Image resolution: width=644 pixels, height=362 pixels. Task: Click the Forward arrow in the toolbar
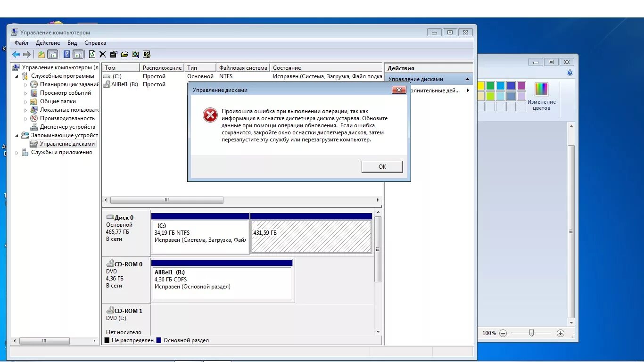tap(27, 55)
